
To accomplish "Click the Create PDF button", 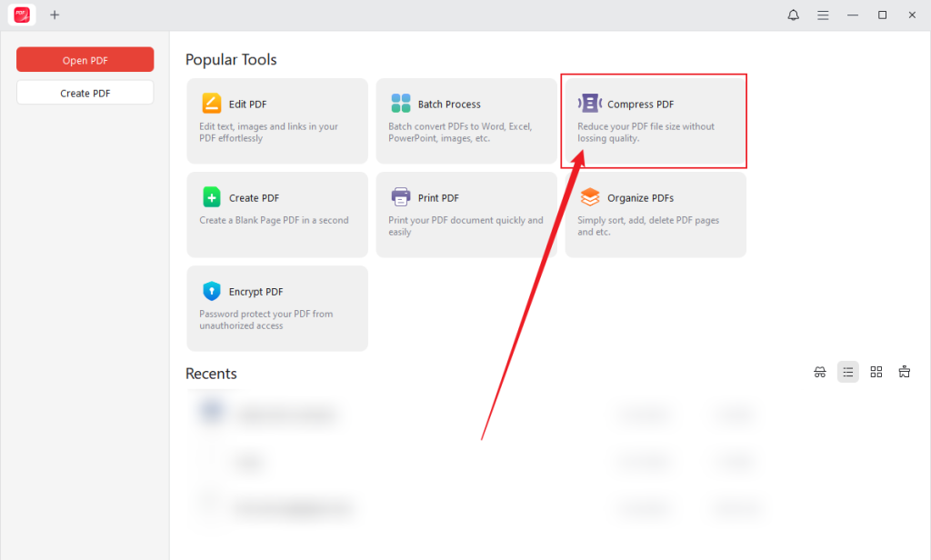I will 85,92.
